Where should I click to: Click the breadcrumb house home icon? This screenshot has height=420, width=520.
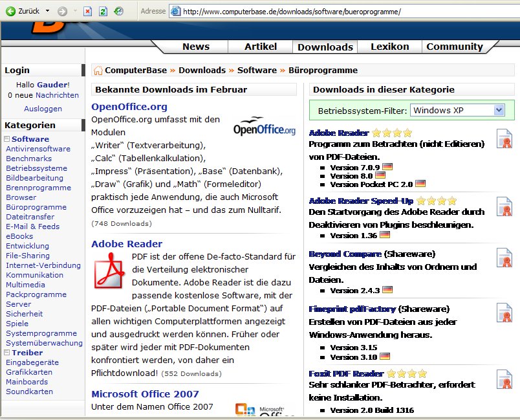(98, 71)
